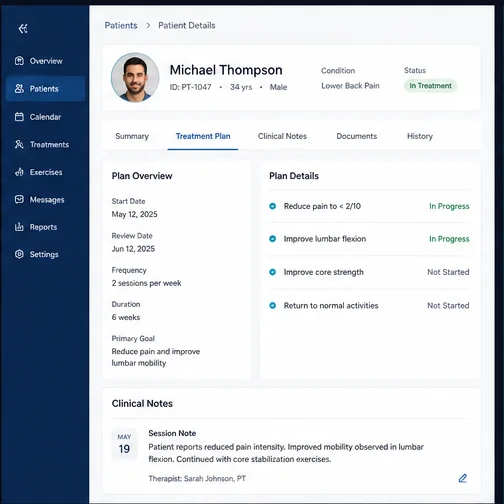Viewport: 504px width, 504px height.
Task: Click the Exercises icon in sidebar
Action: (x=19, y=172)
